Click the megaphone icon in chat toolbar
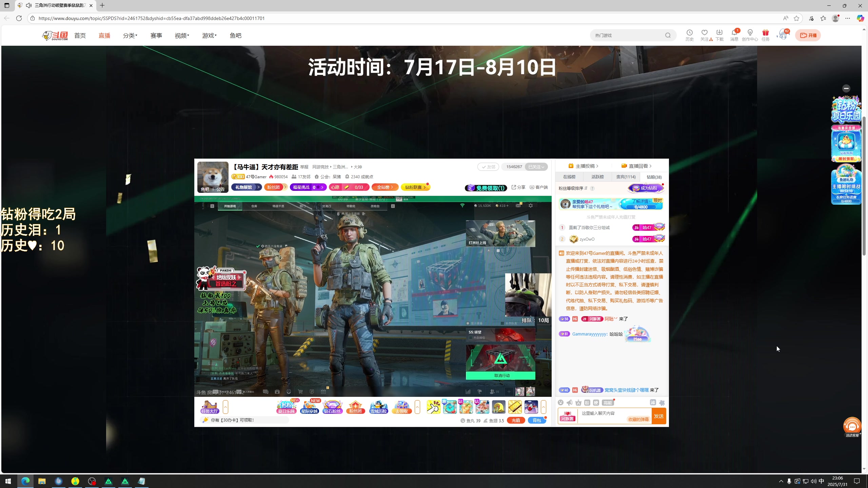The width and height of the screenshot is (868, 488). 570,403
